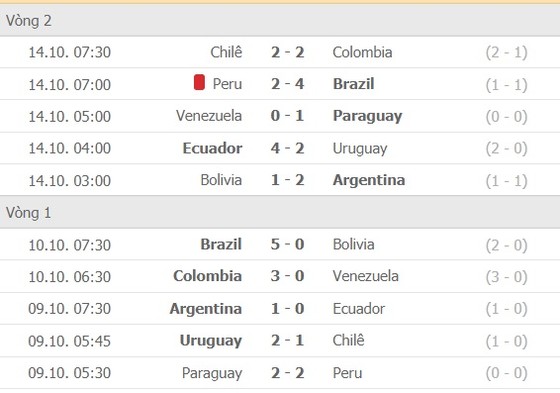560x393 pixels.
Task: Click the Brazil 5-0 Bolivia score
Action: 288,244
